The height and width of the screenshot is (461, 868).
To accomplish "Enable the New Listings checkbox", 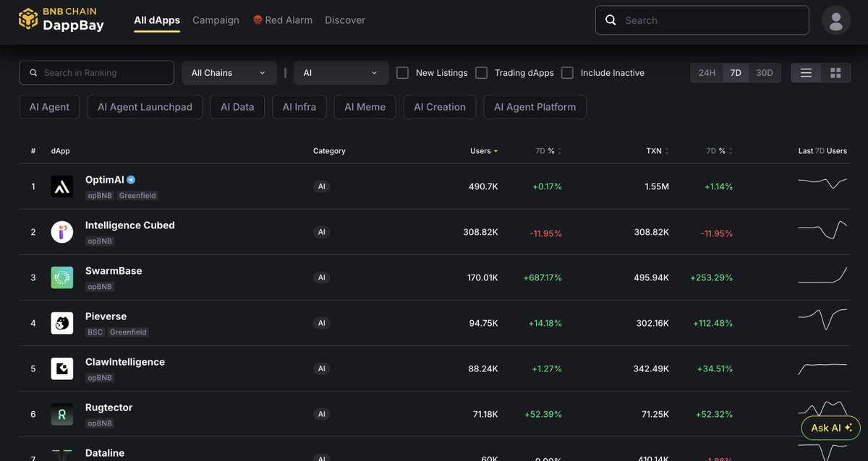I will tap(403, 73).
